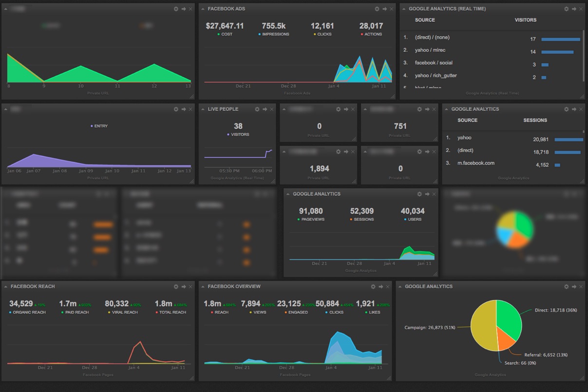Click arrow icon on the Entry chart widget
This screenshot has height=392, width=588.
184,109
